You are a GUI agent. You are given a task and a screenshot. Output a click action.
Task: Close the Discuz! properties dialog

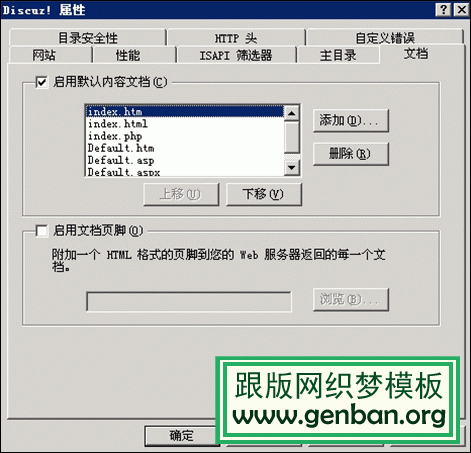pos(462,10)
